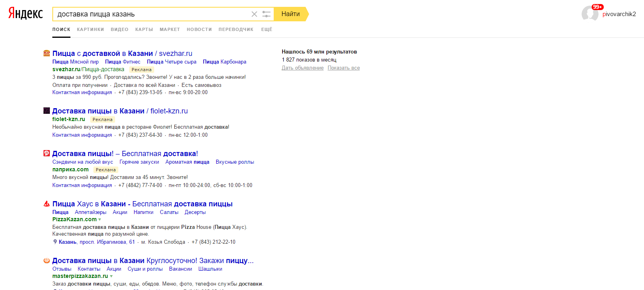The image size is (644, 290).
Task: Open result 'Доставка пиццы в Казани Круглосуточно!'
Action: pos(153,261)
